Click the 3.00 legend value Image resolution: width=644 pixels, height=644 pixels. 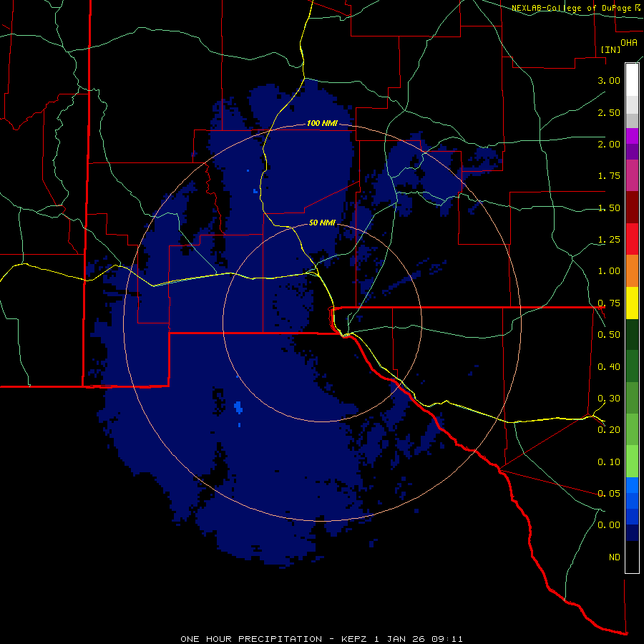609,80
